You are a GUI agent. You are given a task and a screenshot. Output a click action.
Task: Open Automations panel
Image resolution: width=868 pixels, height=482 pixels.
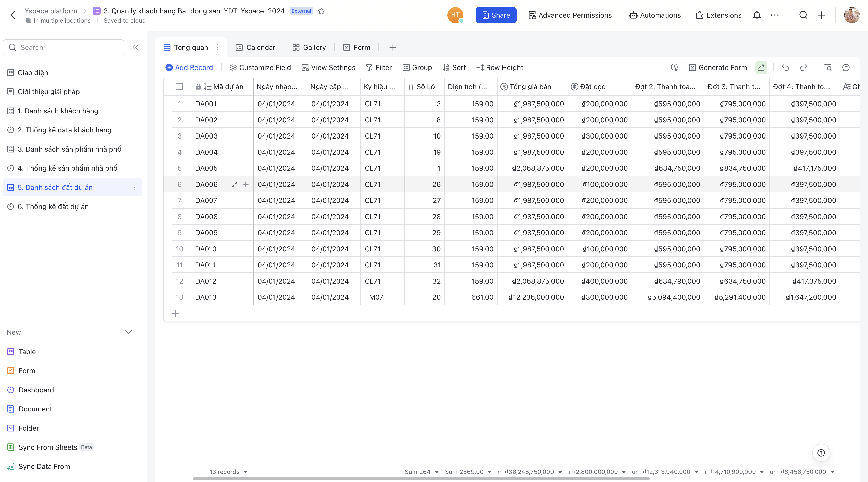pos(655,15)
